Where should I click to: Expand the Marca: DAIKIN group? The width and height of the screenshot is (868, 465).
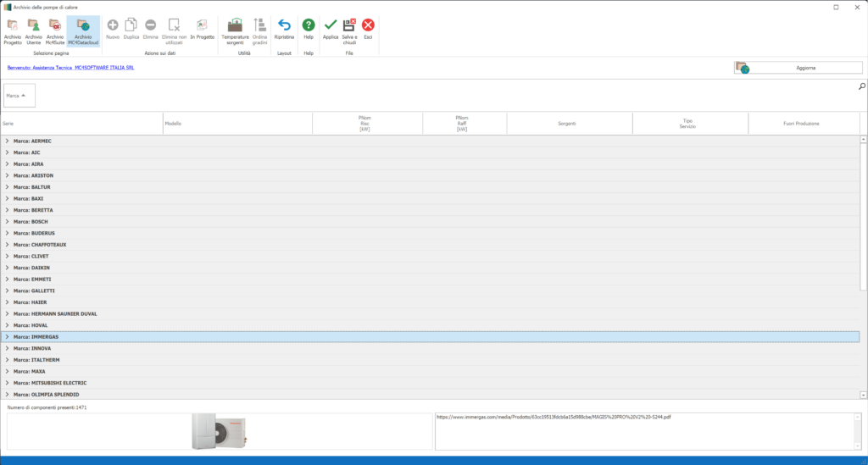click(7, 268)
